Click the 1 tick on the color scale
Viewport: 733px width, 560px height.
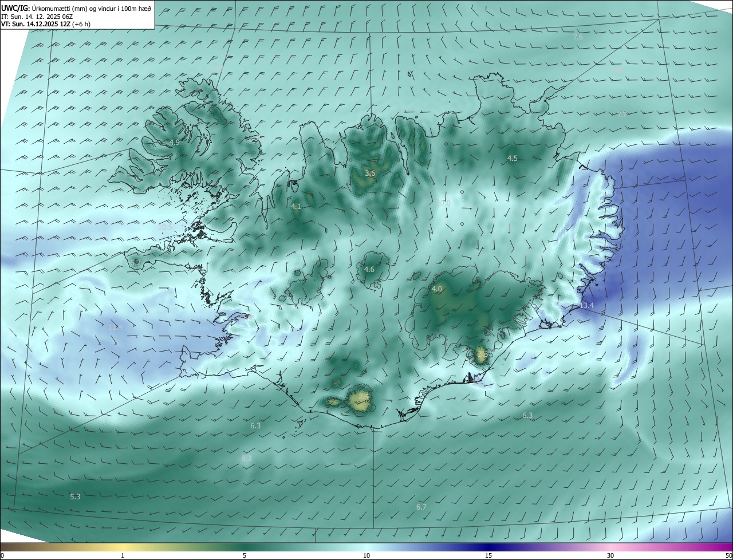tap(123, 555)
